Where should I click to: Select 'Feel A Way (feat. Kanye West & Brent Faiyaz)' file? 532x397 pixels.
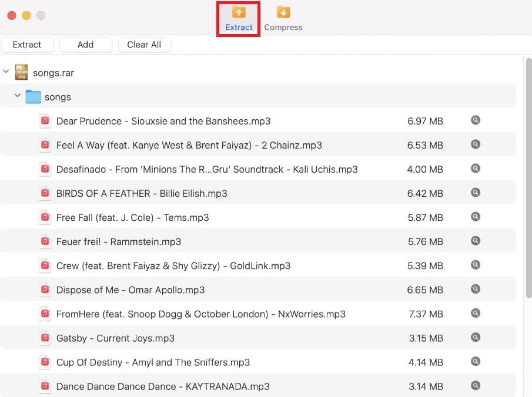pyautogui.click(x=189, y=145)
